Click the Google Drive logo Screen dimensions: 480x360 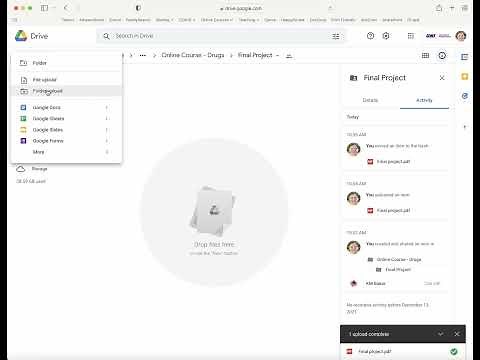coord(21,36)
